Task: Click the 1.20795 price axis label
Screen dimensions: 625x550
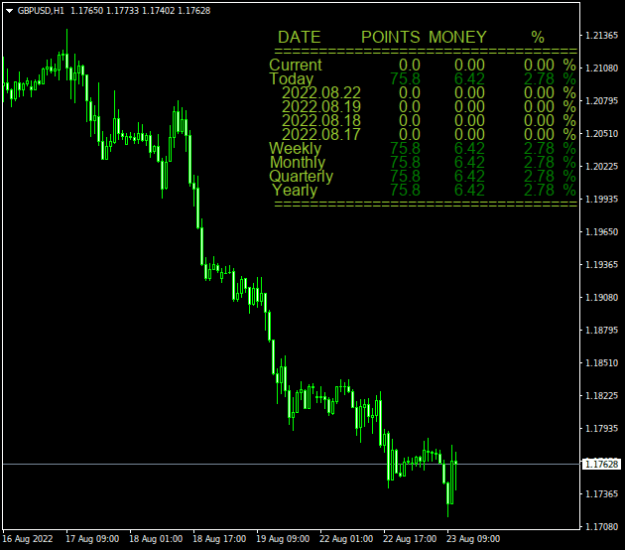Action: (x=601, y=101)
